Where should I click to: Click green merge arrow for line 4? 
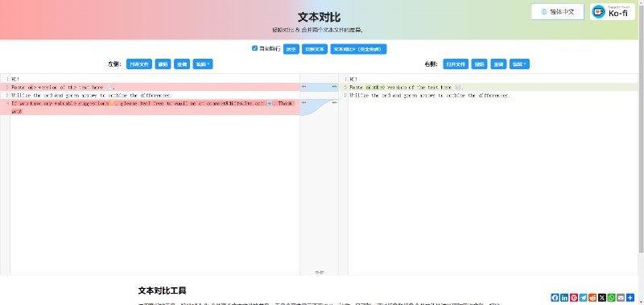point(334,103)
